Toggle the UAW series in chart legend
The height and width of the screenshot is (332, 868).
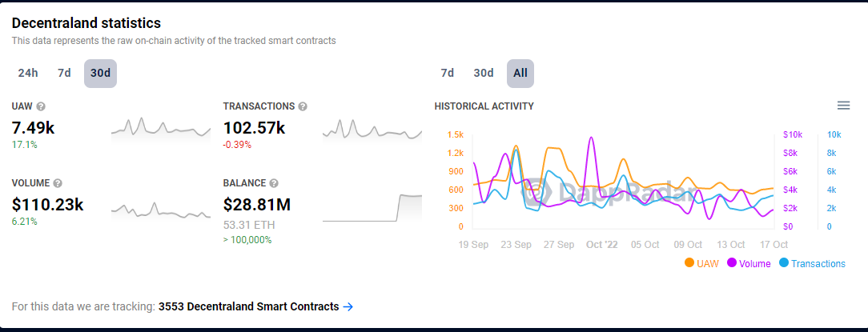coord(705,263)
